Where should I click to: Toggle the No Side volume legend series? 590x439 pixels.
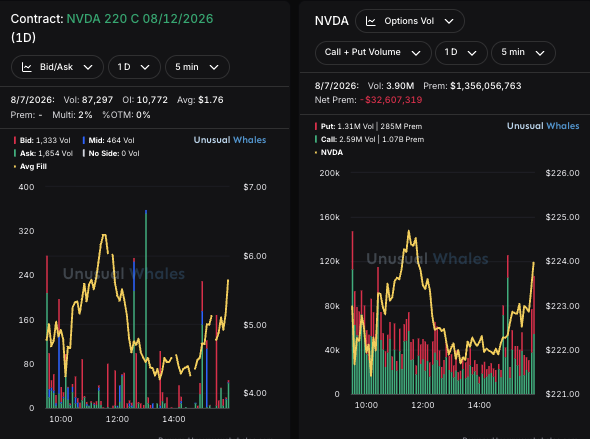coord(111,153)
